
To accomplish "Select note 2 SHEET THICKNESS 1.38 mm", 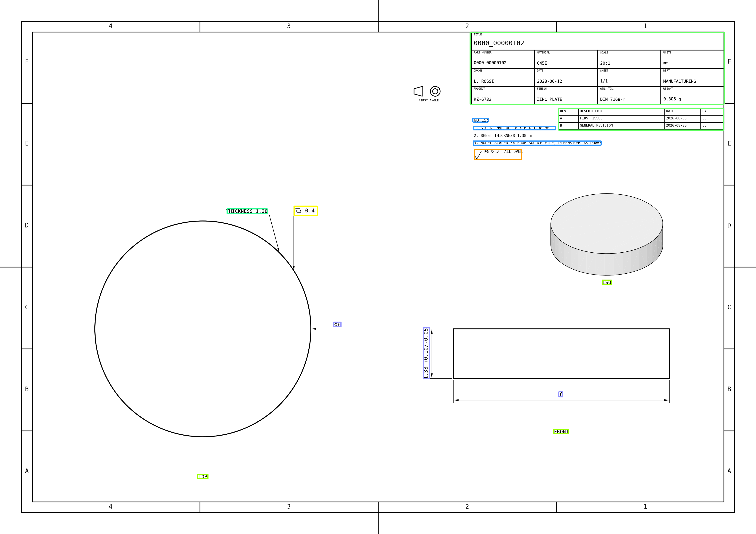I will (x=503, y=136).
